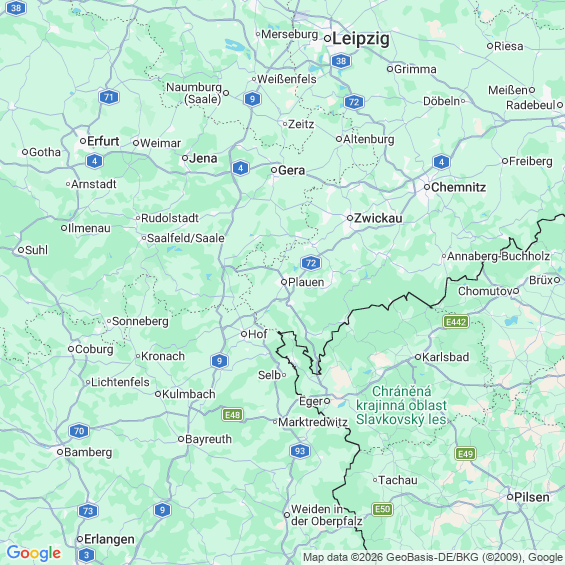Click the A93 highway shield below Marktredwitz
The width and height of the screenshot is (565, 565).
pos(300,451)
